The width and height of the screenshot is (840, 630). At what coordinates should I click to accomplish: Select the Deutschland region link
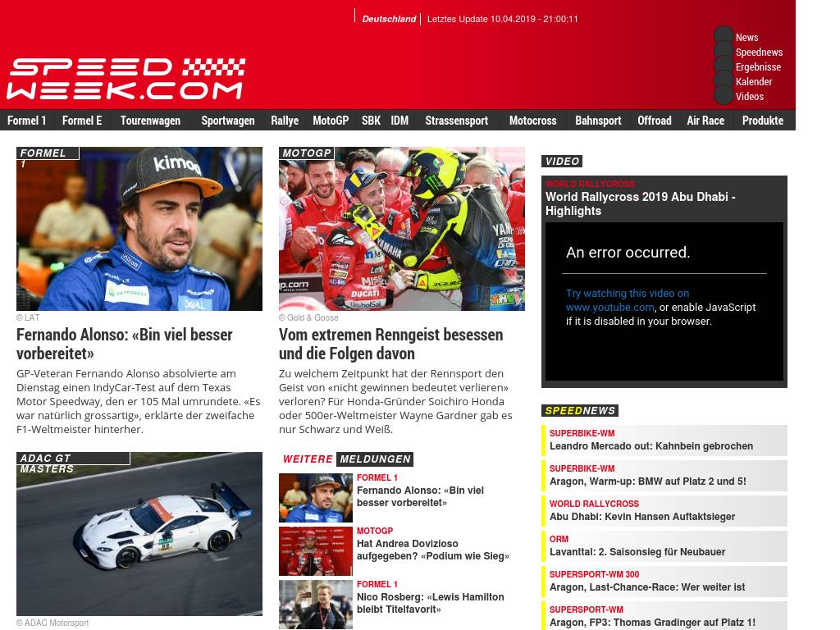pyautogui.click(x=389, y=19)
